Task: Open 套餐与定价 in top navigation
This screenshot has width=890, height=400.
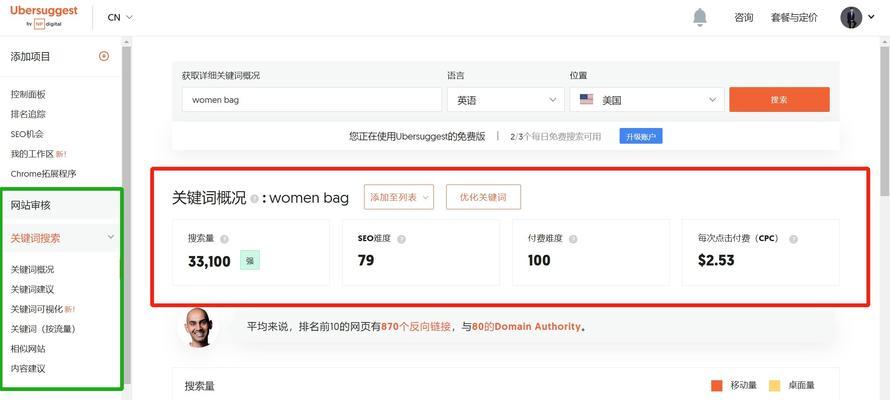Action: click(x=794, y=18)
